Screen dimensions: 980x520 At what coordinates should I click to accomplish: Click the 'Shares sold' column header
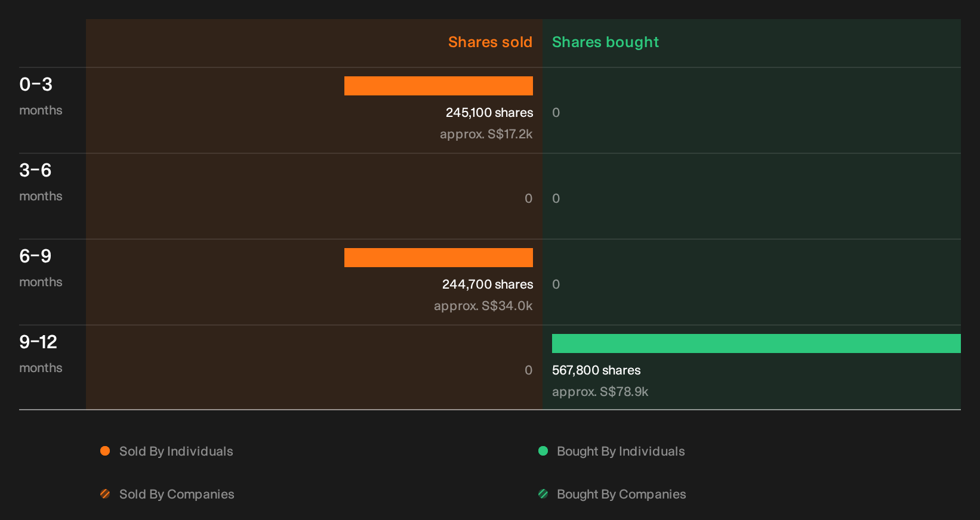490,42
